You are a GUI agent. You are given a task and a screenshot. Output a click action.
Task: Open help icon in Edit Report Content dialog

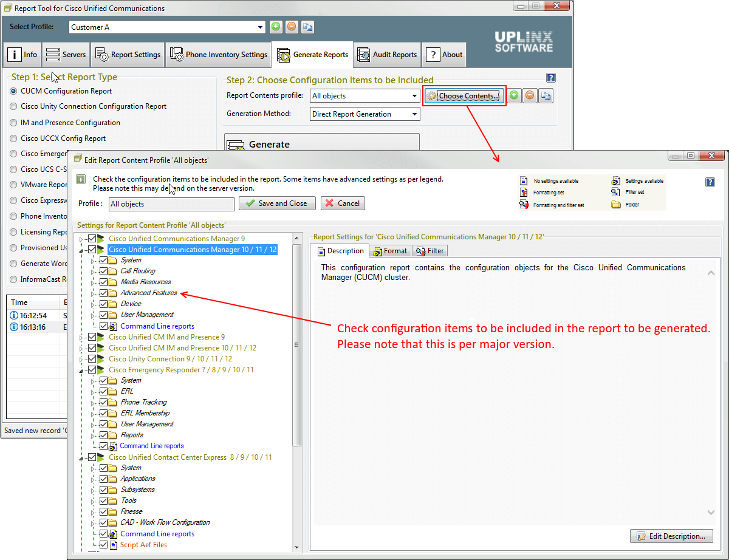pyautogui.click(x=710, y=182)
